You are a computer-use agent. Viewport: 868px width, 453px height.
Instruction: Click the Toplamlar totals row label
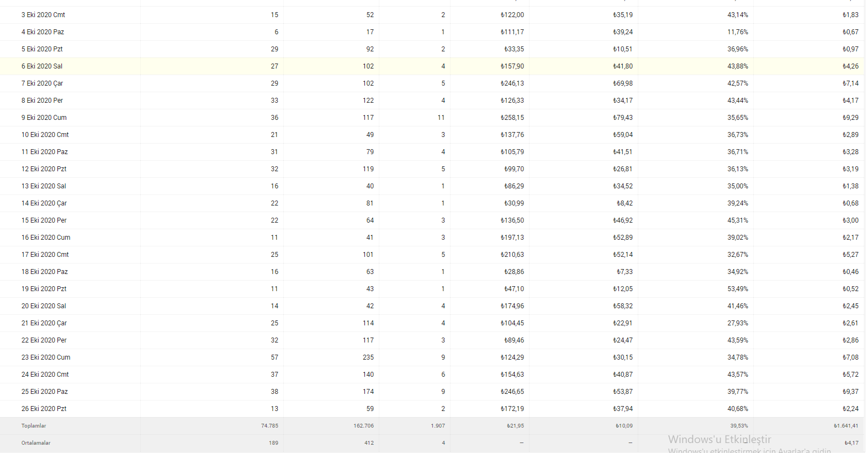coord(34,426)
